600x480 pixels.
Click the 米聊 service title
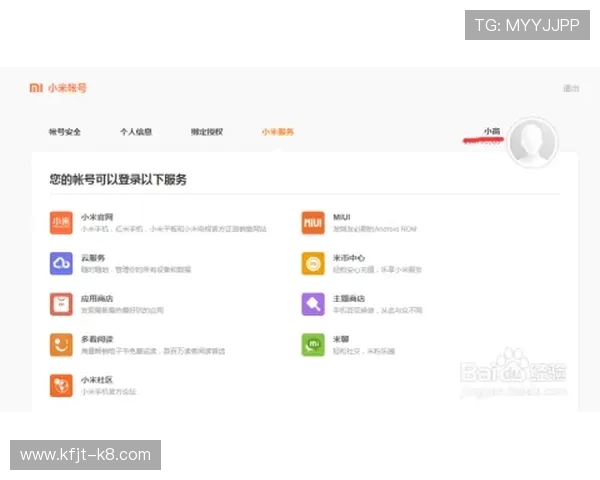341,339
